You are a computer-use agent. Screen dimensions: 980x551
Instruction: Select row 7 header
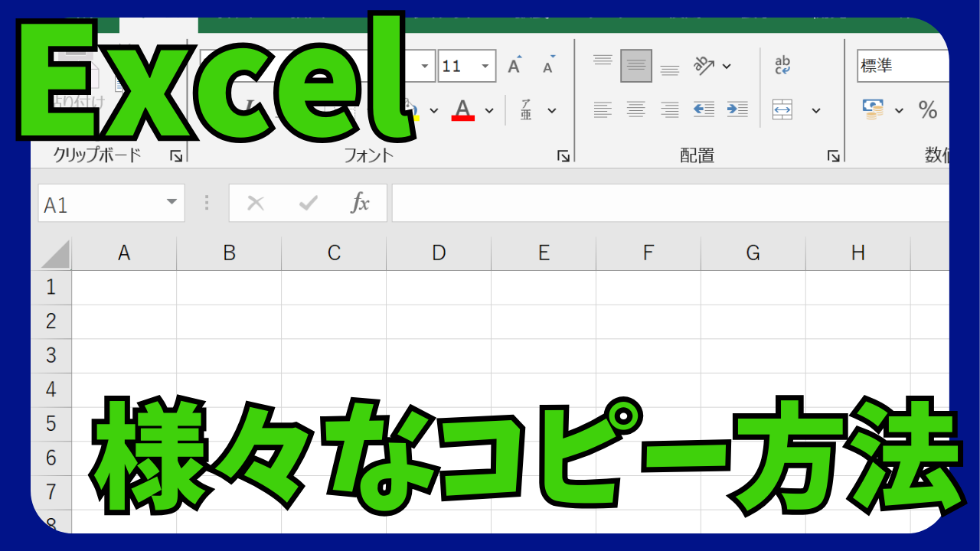[x=51, y=492]
